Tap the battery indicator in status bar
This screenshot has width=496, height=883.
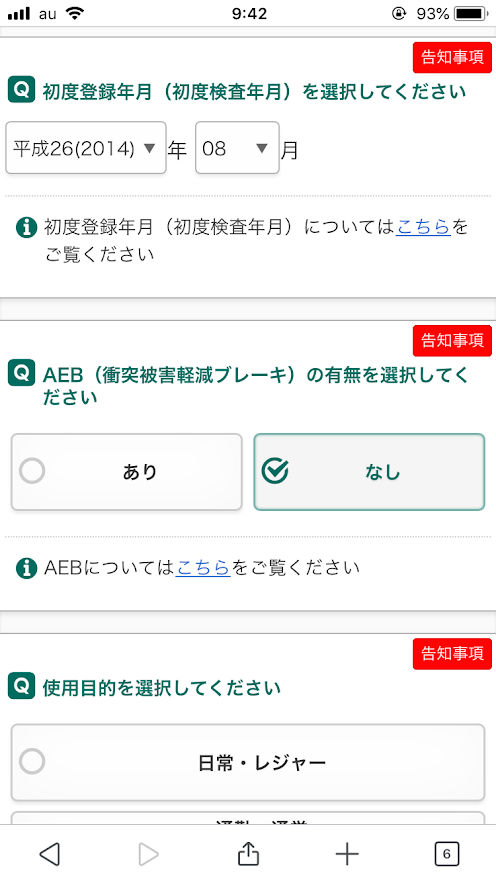click(471, 14)
